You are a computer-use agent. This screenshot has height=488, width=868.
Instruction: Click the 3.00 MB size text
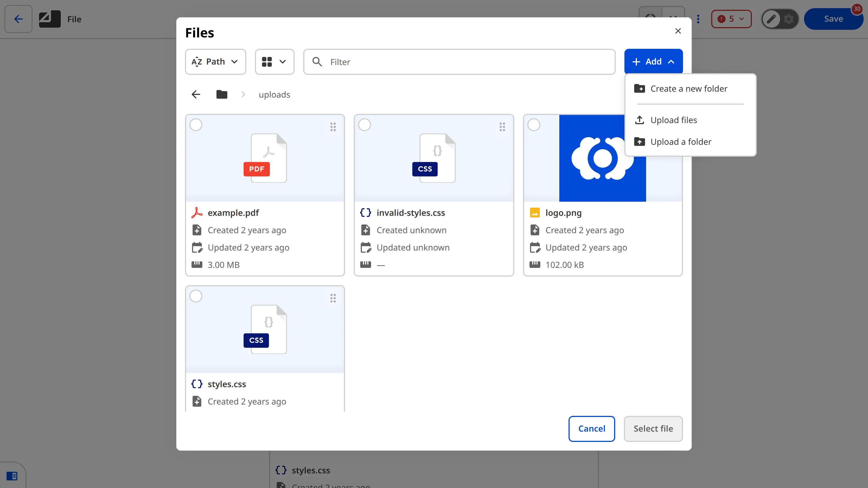coord(224,265)
